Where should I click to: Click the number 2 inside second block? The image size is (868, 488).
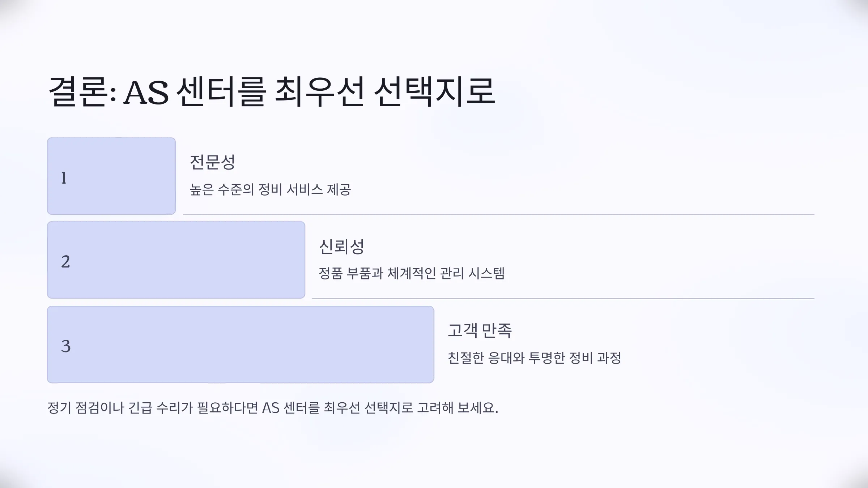(x=65, y=262)
